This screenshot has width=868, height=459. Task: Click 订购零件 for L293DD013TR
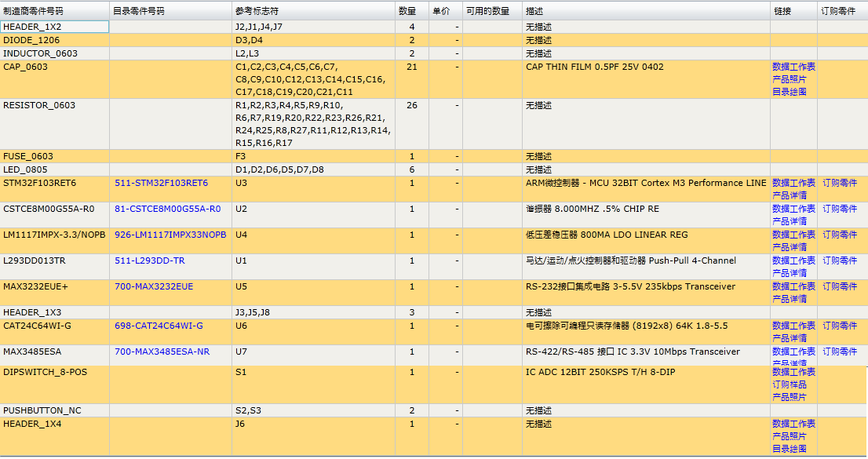pyautogui.click(x=840, y=260)
